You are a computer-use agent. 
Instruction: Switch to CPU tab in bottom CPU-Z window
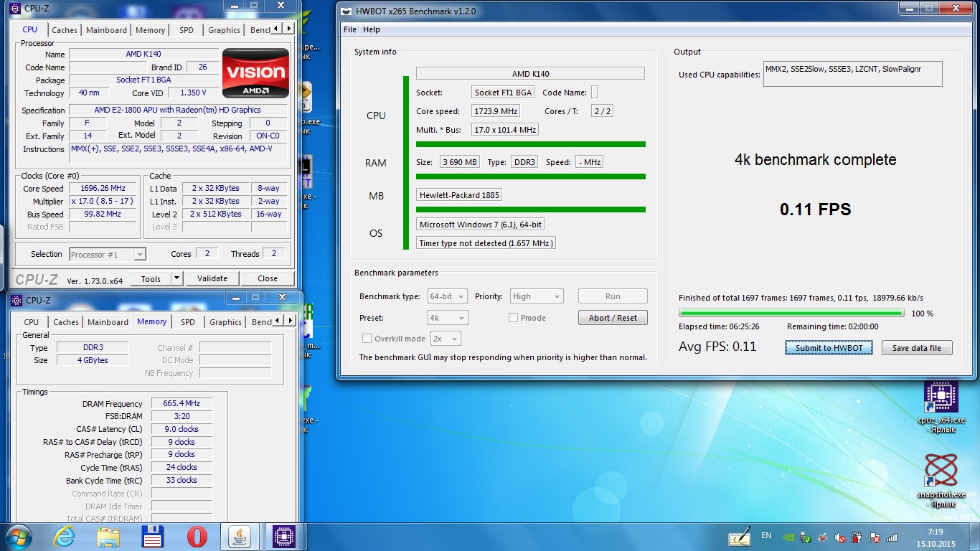click(x=32, y=322)
